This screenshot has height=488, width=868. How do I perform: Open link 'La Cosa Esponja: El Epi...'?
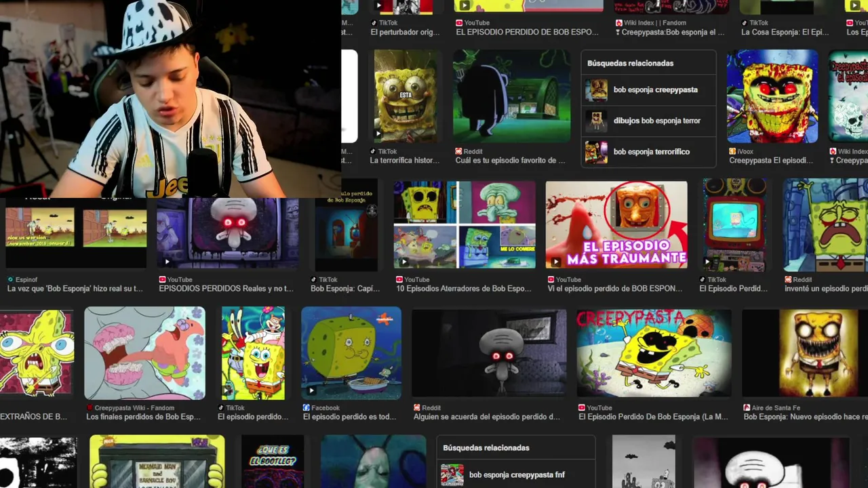(x=785, y=32)
